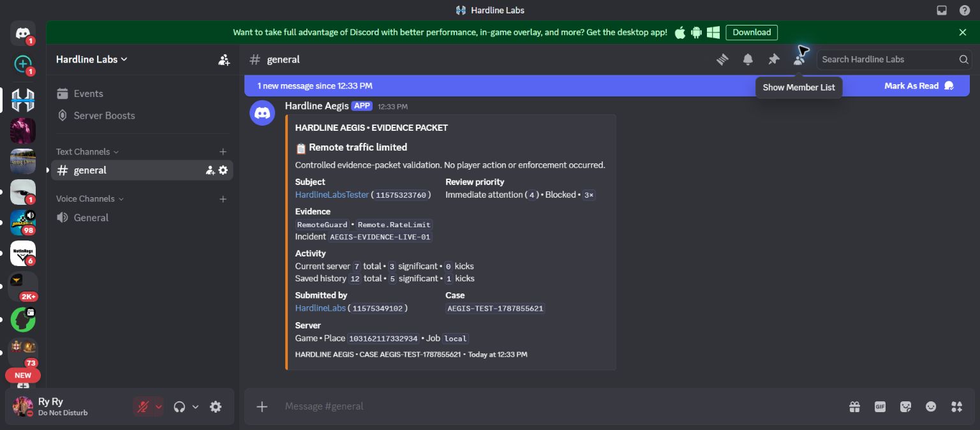Open the emoji picker
Viewport: 980px width, 430px height.
931,406
